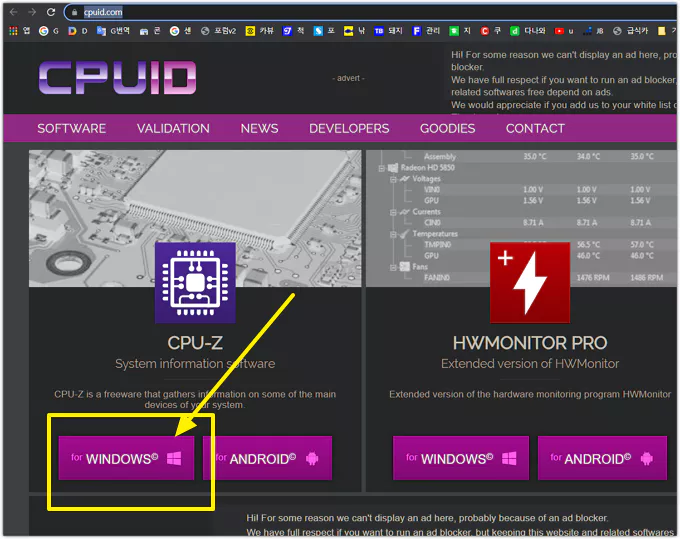This screenshot has width=680, height=539.
Task: Download HWMonitor Pro for Android
Action: point(602,458)
